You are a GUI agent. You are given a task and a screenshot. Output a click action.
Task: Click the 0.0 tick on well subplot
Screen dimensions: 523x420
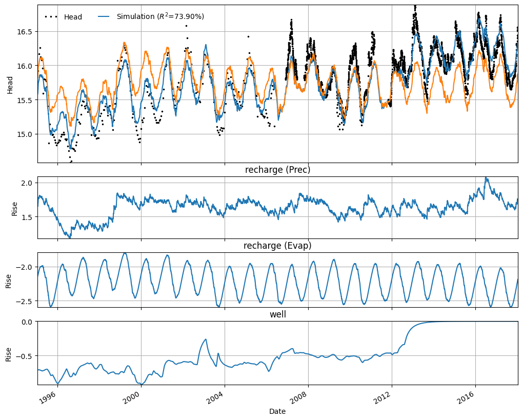point(28,322)
